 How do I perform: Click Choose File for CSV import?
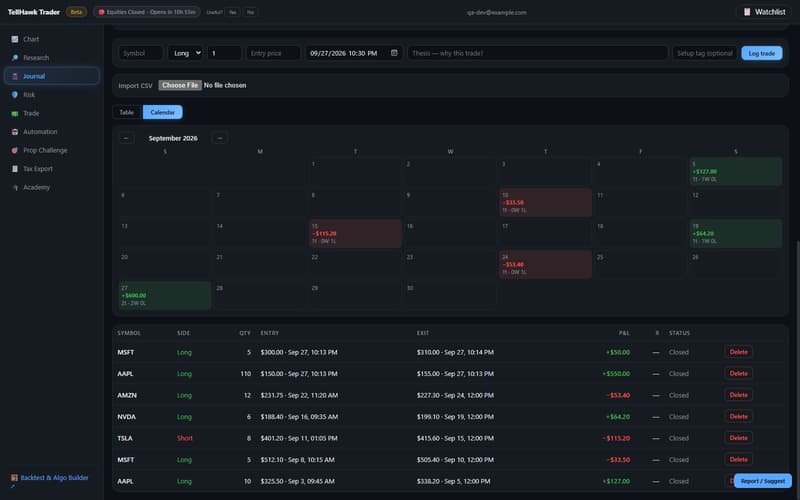[x=180, y=85]
